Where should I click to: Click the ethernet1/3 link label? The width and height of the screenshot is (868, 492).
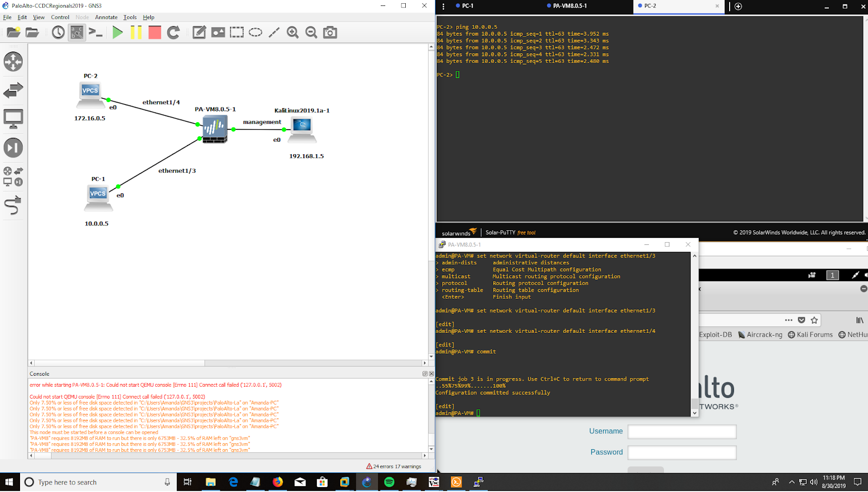point(177,171)
